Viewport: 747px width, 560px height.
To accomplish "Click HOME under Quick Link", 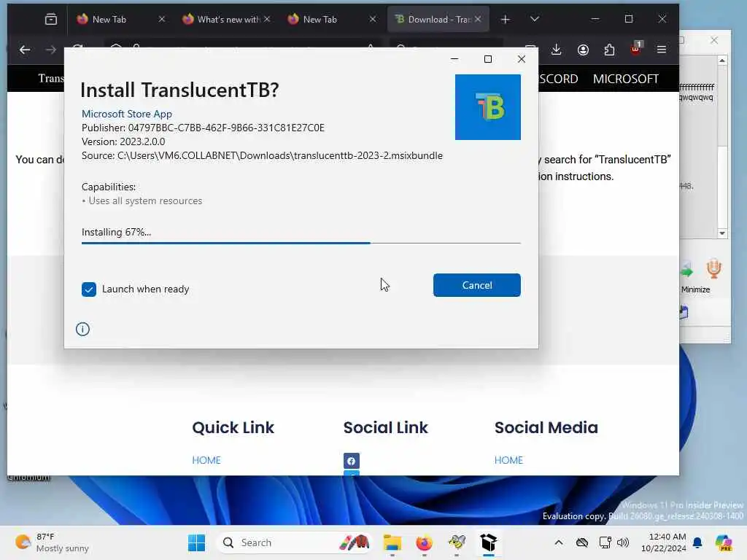I will tap(206, 460).
